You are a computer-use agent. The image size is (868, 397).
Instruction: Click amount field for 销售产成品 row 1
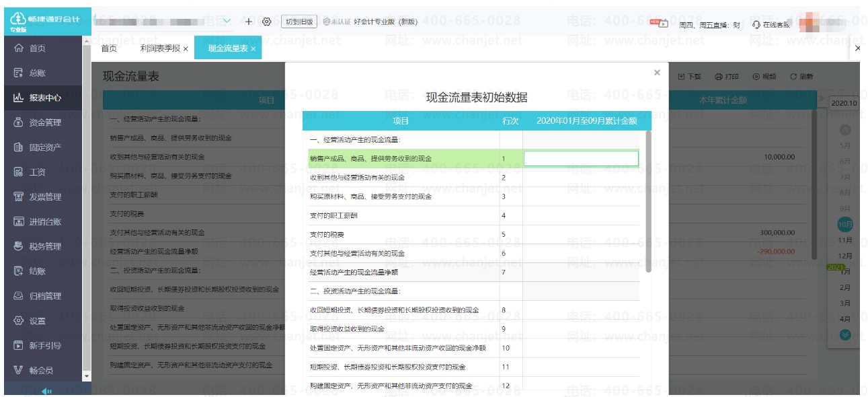click(x=581, y=159)
